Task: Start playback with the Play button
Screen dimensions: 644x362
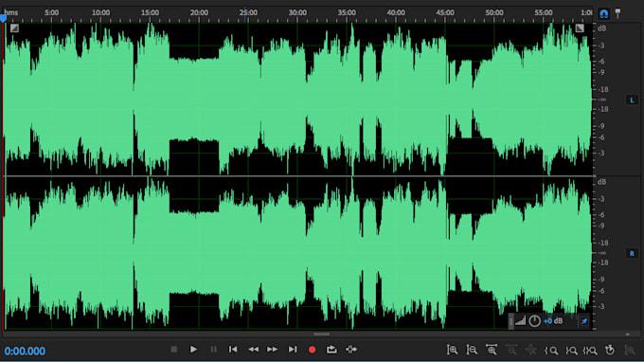Action: tap(193, 350)
